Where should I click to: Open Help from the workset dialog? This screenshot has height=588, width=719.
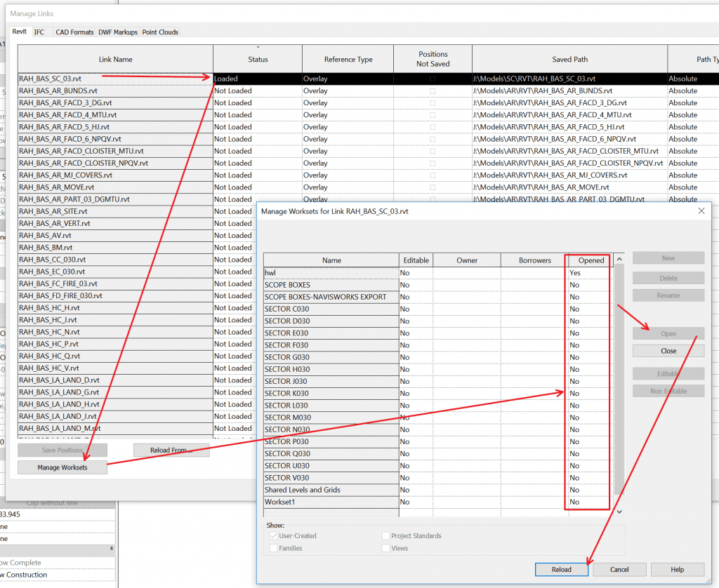click(x=677, y=569)
